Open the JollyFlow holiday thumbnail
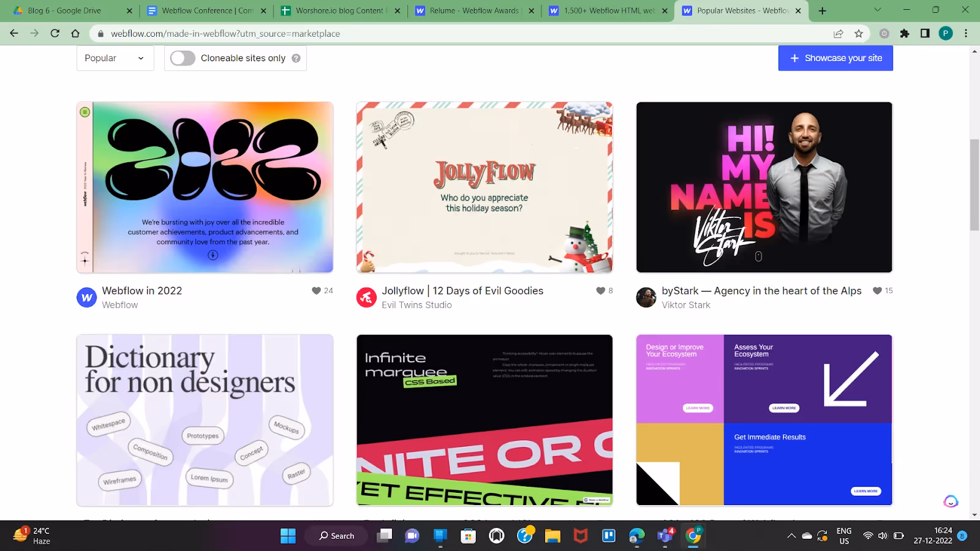 pyautogui.click(x=484, y=187)
